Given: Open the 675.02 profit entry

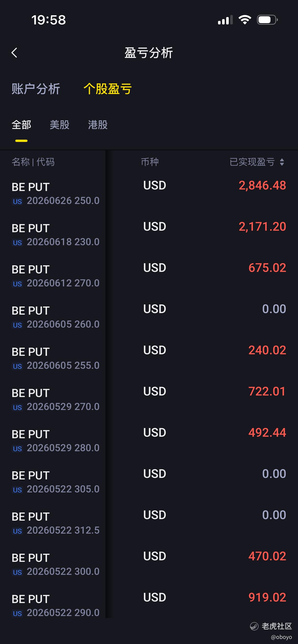Looking at the screenshot, I should pyautogui.click(x=267, y=268).
